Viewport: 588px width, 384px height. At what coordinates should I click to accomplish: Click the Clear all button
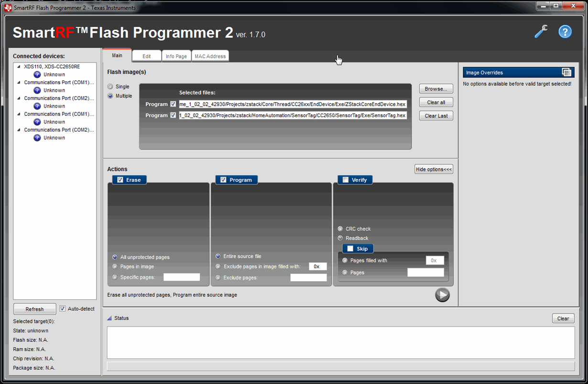(x=436, y=102)
